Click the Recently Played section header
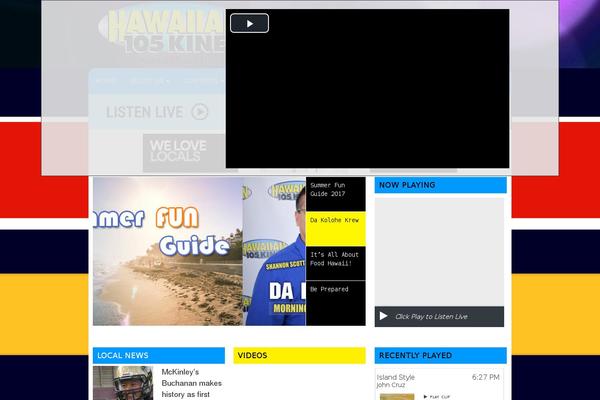 [440, 355]
